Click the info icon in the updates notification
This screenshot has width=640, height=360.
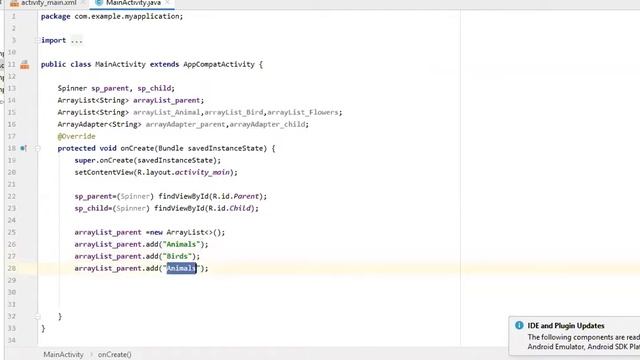click(519, 325)
